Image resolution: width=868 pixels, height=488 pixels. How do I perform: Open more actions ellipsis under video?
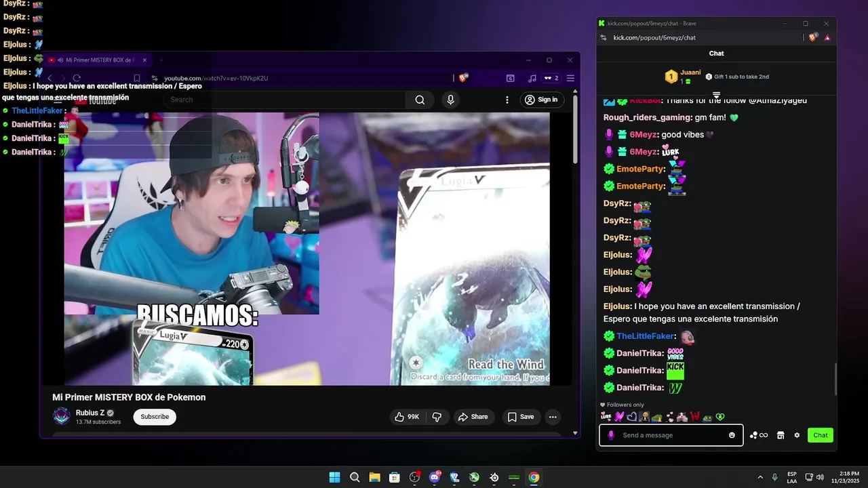[553, 417]
